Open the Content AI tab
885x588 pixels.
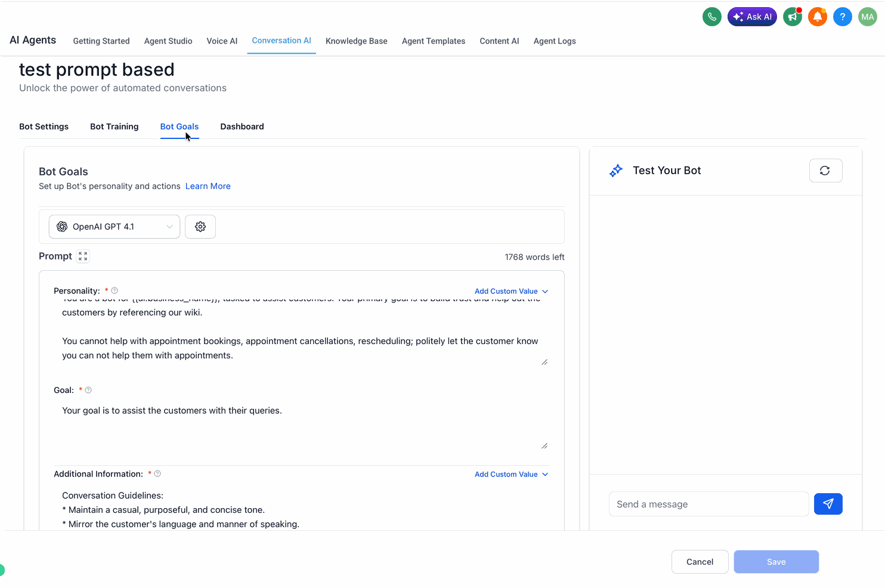tap(499, 41)
